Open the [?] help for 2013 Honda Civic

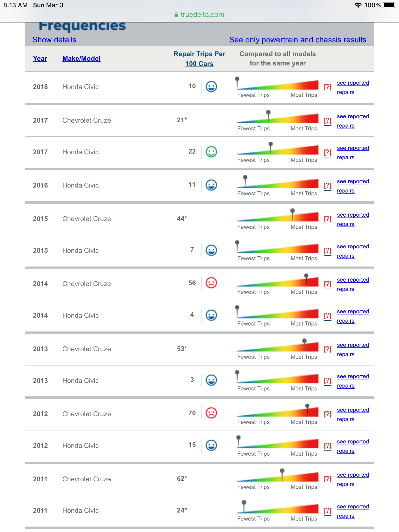(328, 381)
